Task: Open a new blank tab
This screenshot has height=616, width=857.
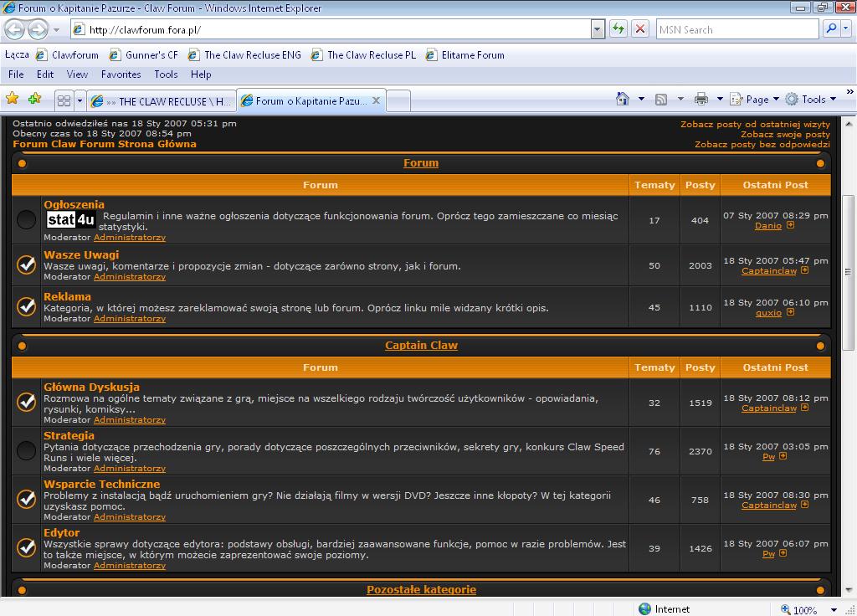Action: pos(398,101)
